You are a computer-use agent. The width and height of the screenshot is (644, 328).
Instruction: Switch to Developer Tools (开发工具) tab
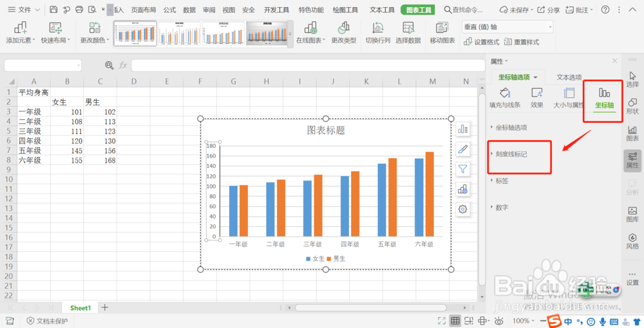pyautogui.click(x=276, y=10)
